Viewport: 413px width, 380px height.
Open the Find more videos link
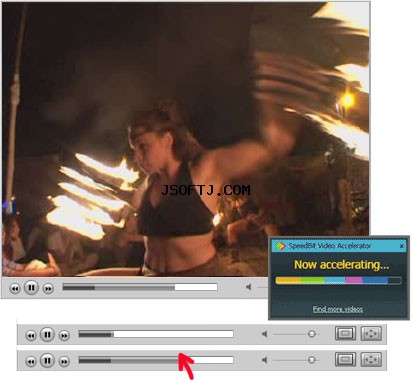(338, 309)
